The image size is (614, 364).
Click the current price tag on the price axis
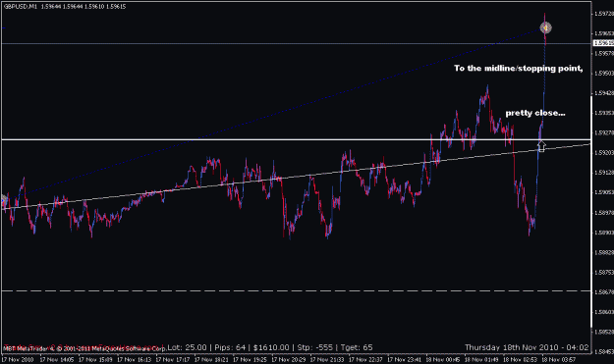(603, 43)
